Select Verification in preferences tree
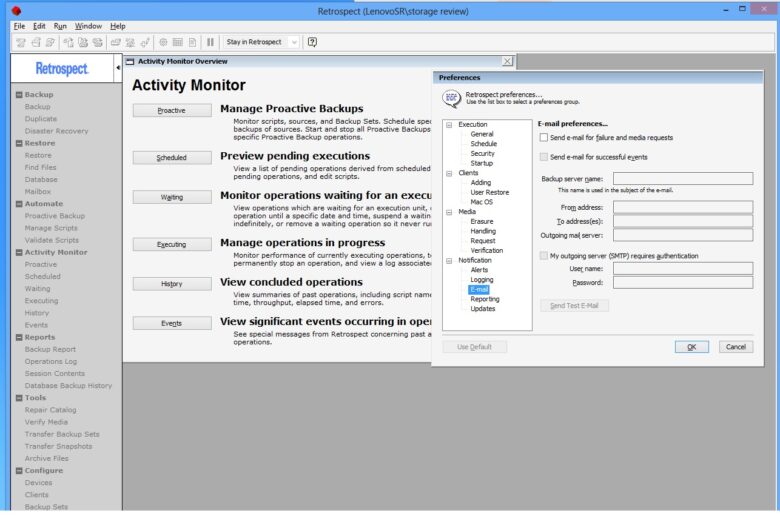780x516 pixels. 487,251
